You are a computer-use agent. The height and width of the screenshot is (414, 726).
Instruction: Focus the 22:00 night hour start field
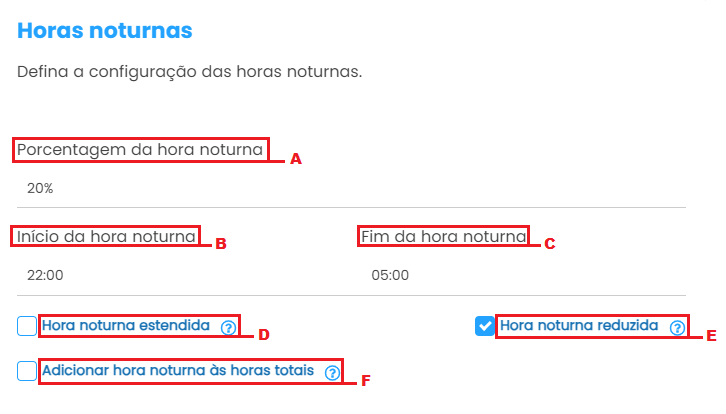[180, 275]
